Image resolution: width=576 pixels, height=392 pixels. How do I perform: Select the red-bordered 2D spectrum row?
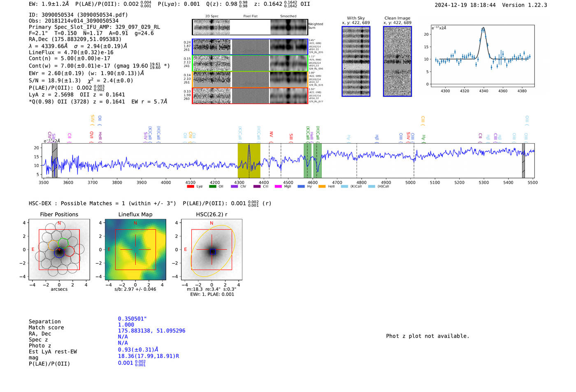250,96
